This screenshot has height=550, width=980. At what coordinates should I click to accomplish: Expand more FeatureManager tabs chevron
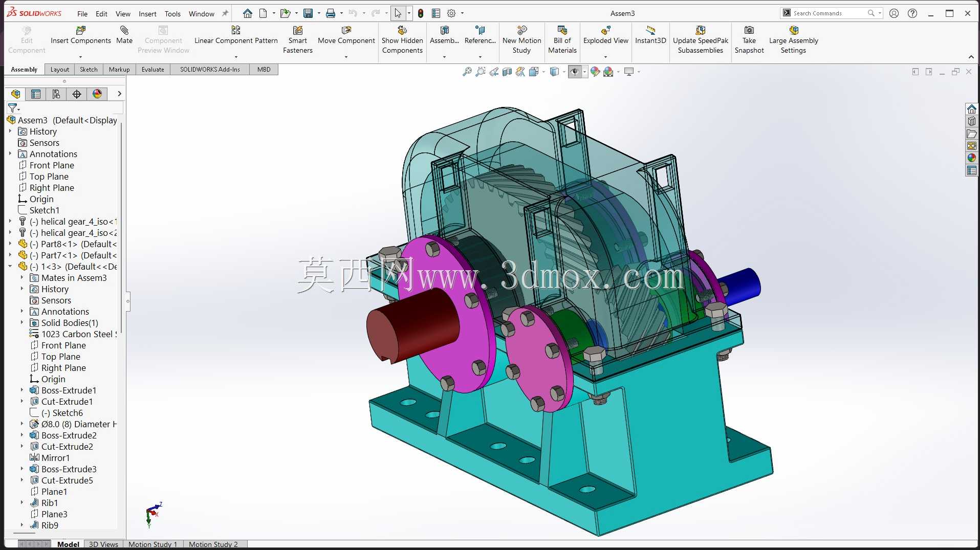(x=119, y=94)
